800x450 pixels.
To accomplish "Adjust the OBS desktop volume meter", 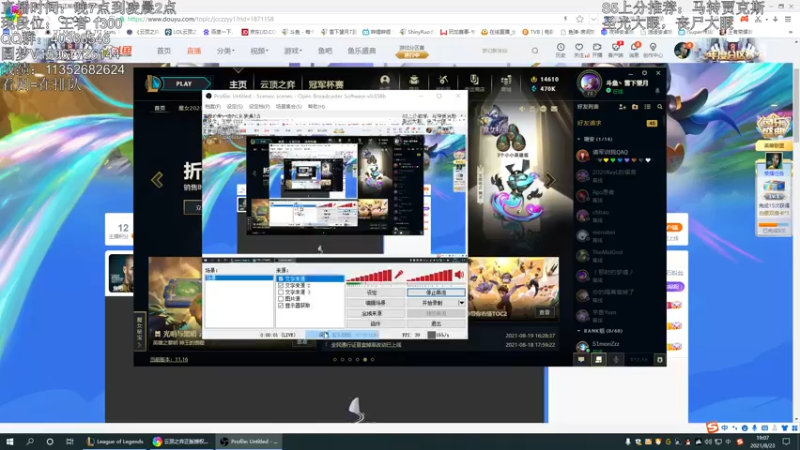I will (430, 276).
